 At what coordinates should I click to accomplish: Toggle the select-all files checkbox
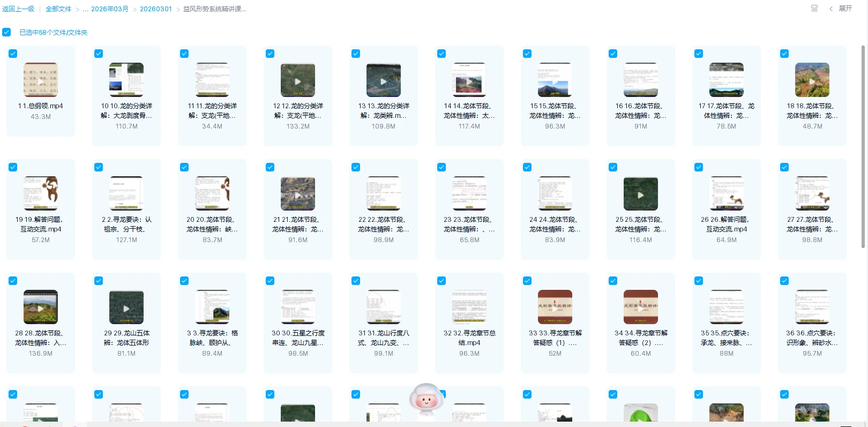tap(6, 32)
